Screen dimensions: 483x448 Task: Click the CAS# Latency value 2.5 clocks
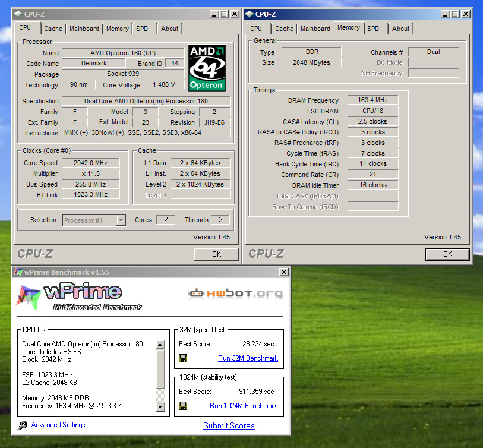[372, 121]
